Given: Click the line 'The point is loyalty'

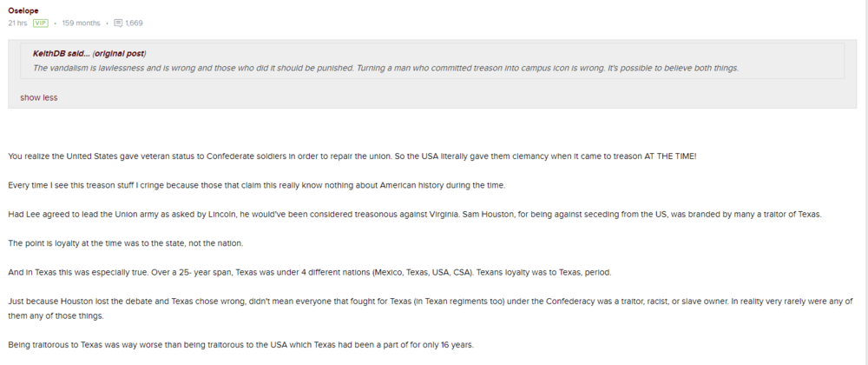Looking at the screenshot, I should 125,242.
